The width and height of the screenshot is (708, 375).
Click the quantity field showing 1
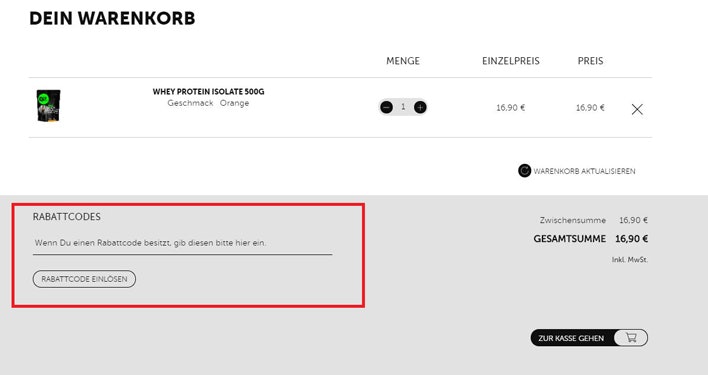[x=403, y=107]
